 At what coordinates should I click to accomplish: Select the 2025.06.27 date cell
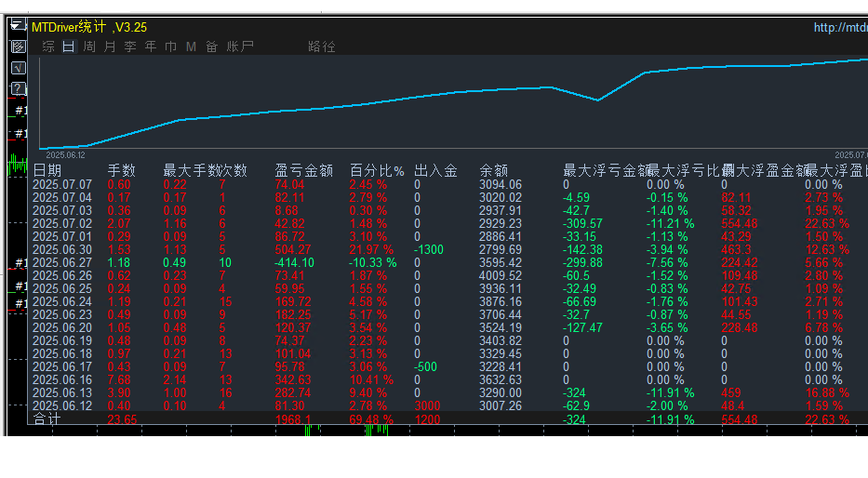pyautogui.click(x=62, y=262)
